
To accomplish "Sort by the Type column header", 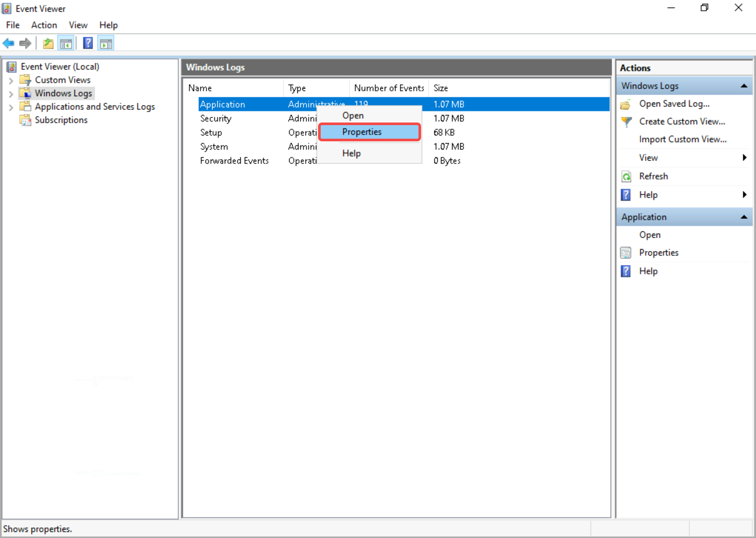I will 316,88.
